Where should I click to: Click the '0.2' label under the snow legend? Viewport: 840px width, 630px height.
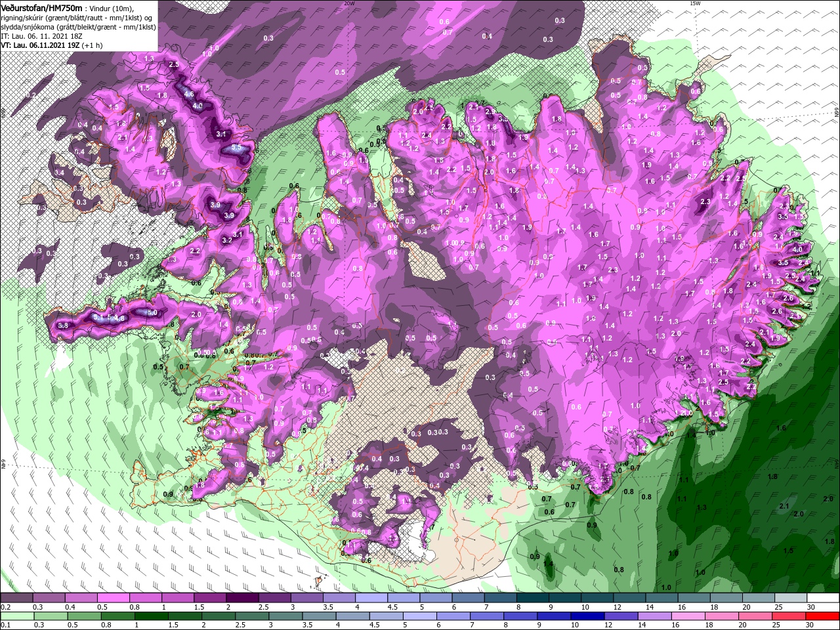[x=6, y=607]
